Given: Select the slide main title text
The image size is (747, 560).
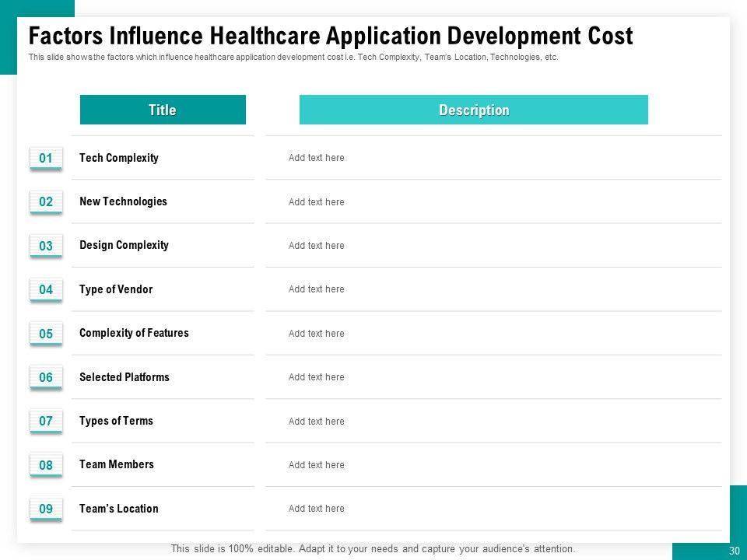Looking at the screenshot, I should 331,37.
